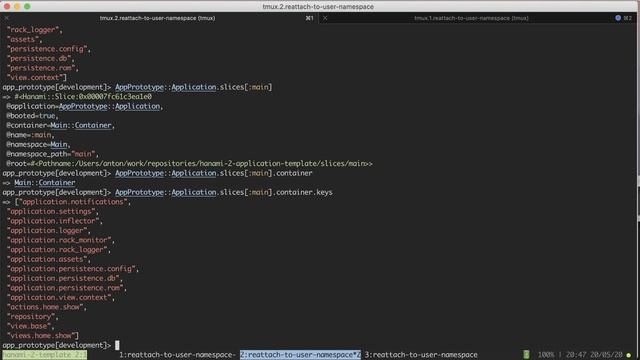Click the @container=Main::Container line
The height and width of the screenshot is (360, 640).
click(x=61, y=125)
